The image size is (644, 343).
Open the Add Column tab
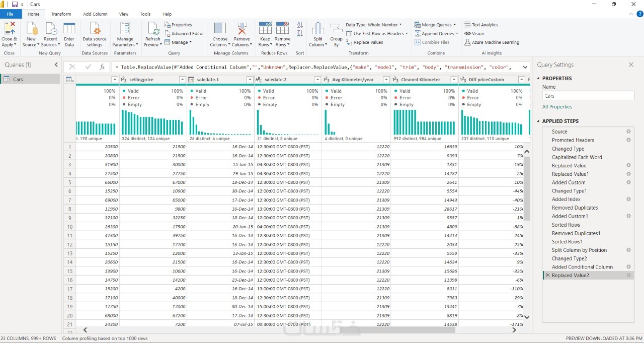click(x=95, y=14)
